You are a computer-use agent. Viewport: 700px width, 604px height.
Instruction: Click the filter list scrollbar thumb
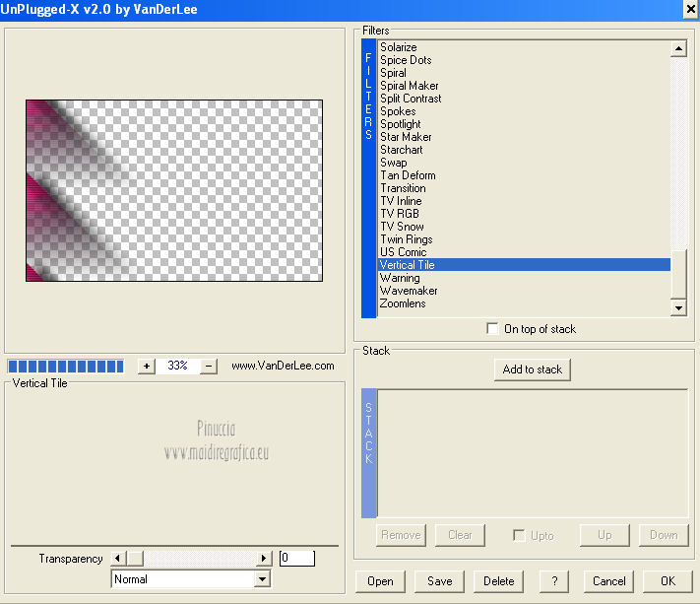tap(678, 275)
